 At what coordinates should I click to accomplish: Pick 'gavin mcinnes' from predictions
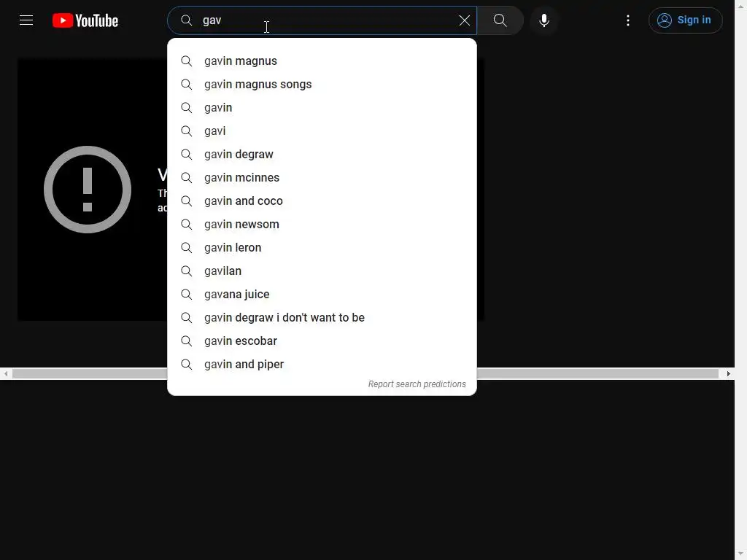tap(322, 178)
